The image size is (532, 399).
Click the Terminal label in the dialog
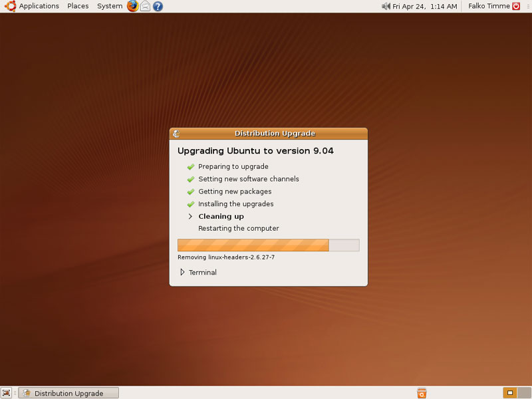point(203,272)
